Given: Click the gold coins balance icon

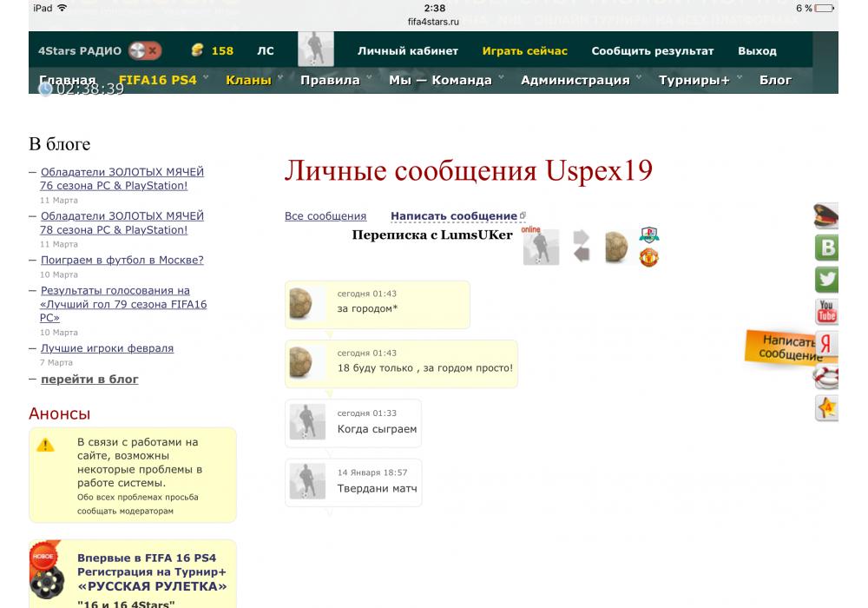Looking at the screenshot, I should tap(197, 51).
